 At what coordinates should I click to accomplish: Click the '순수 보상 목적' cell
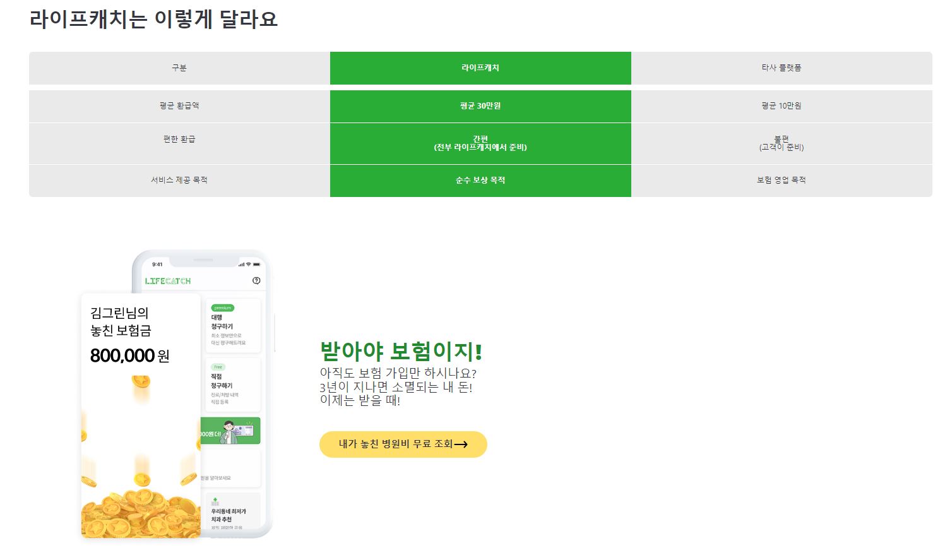click(x=480, y=181)
